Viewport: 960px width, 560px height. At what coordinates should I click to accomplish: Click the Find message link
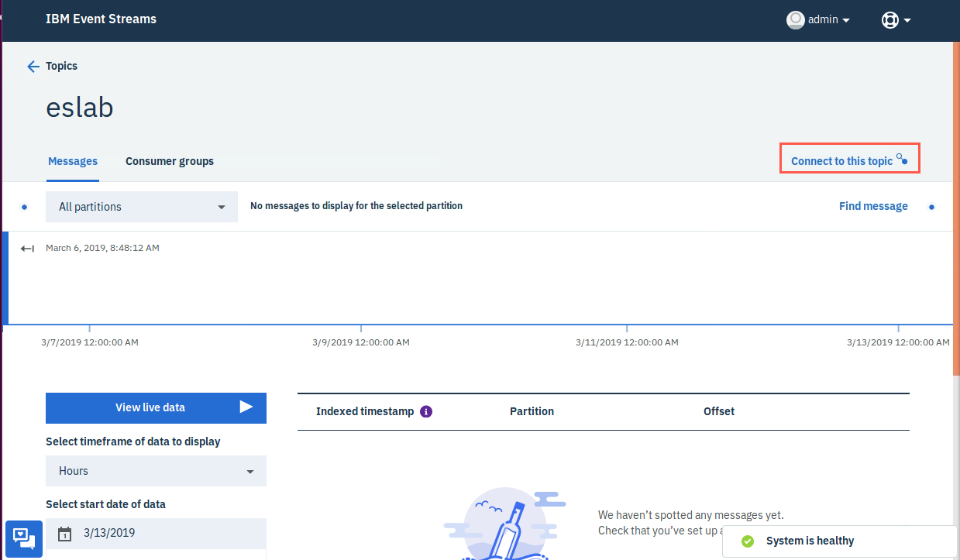(x=873, y=206)
